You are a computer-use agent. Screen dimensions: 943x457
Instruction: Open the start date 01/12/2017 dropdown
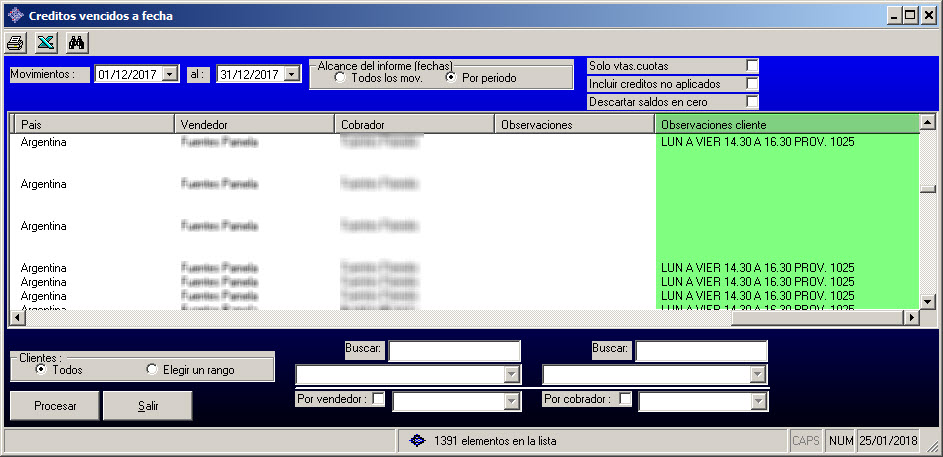coord(170,74)
